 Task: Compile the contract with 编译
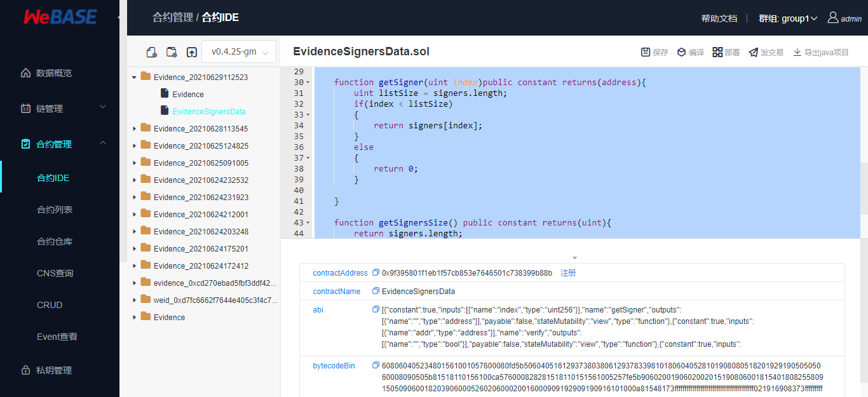pyautogui.click(x=690, y=52)
